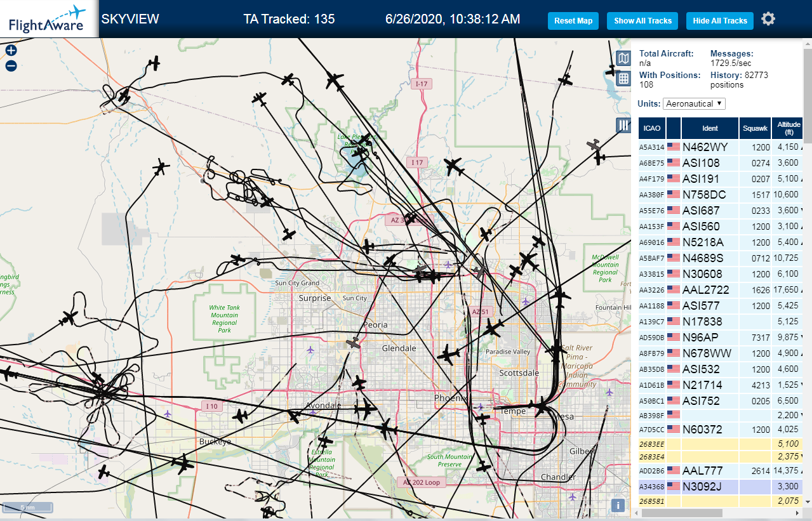Sort table by ICAO column header
Image resolution: width=812 pixels, height=521 pixels.
point(652,128)
